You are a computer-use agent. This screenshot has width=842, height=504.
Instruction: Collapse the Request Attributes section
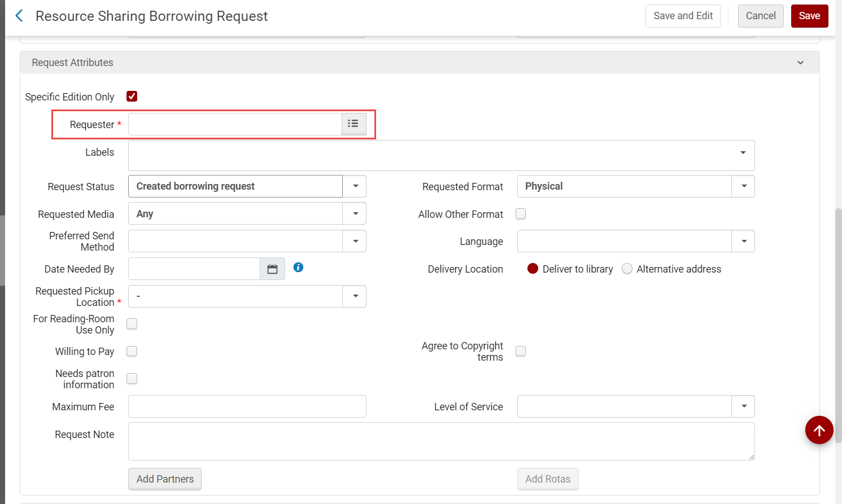click(800, 63)
